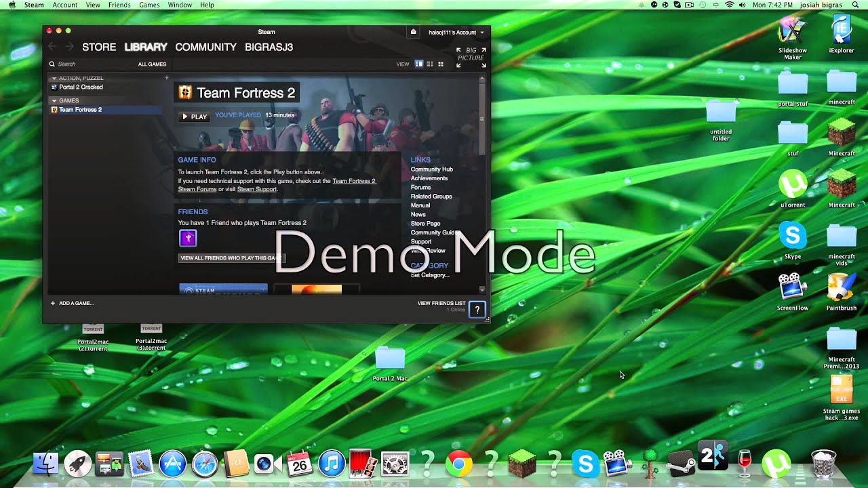Click the library Search field

pyautogui.click(x=88, y=64)
